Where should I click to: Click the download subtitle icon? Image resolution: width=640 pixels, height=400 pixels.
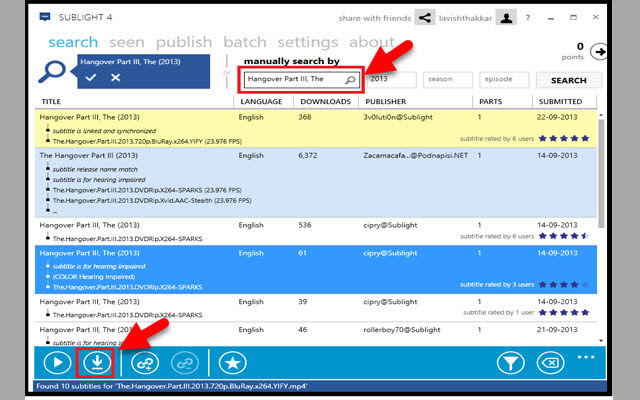coord(96,362)
